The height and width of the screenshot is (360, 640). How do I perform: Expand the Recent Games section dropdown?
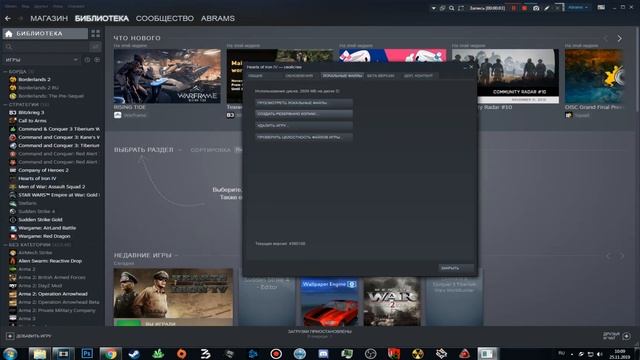pyautogui.click(x=146, y=255)
